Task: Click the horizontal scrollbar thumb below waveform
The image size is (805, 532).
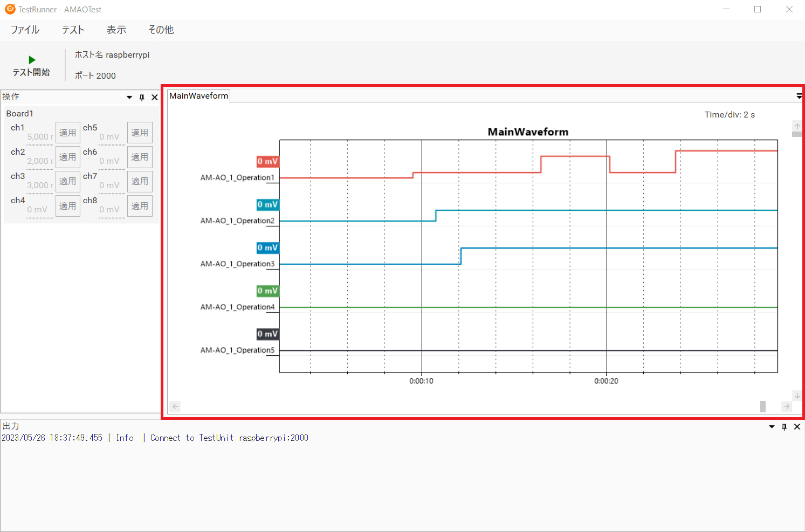Action: coord(763,406)
